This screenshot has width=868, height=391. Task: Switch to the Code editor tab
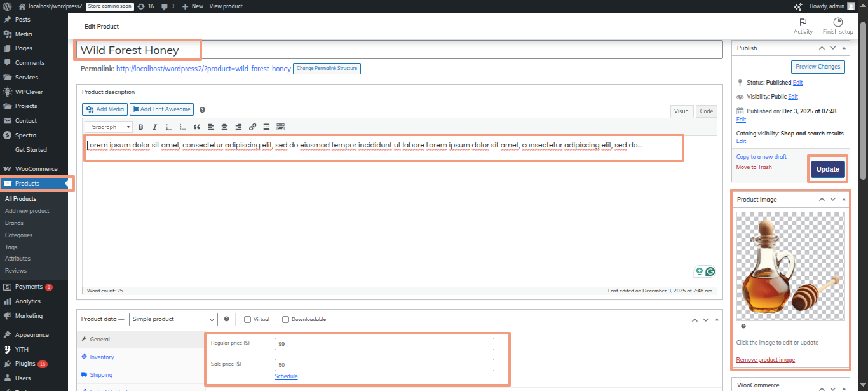(x=706, y=111)
